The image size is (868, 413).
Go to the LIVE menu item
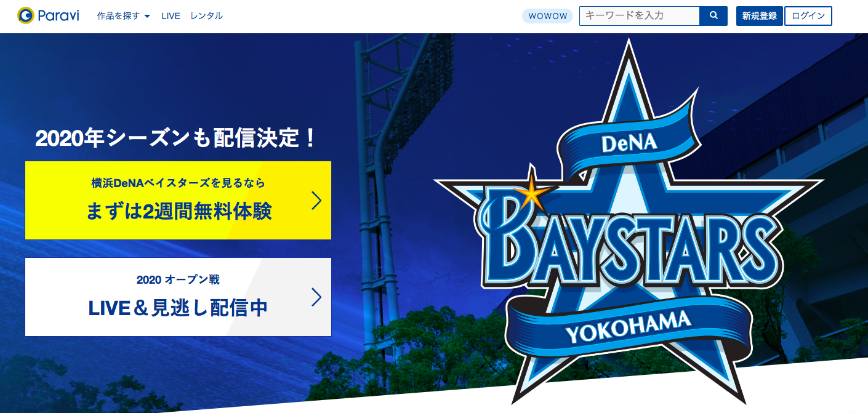point(171,16)
